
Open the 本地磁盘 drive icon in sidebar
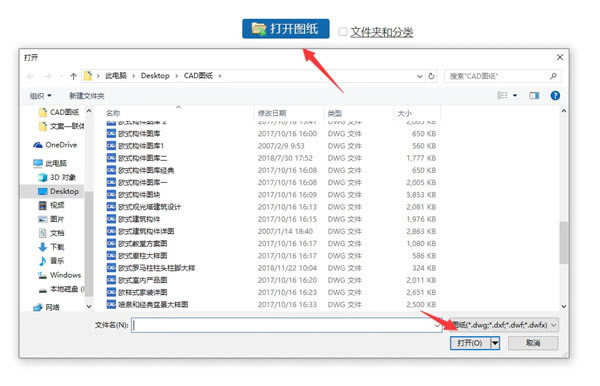[43, 290]
